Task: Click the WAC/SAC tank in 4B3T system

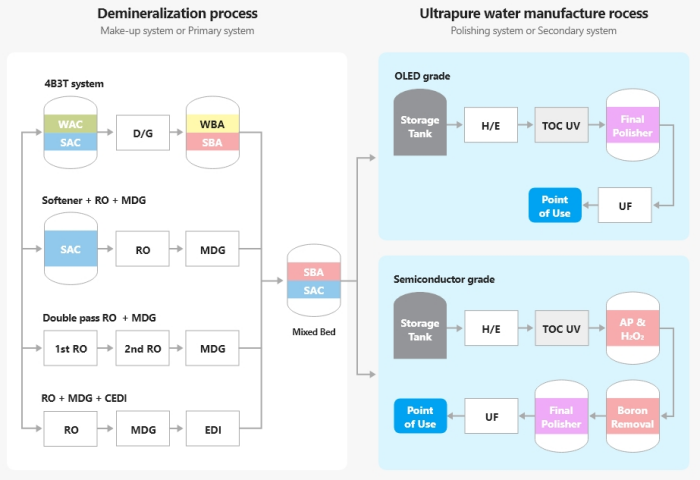Action: tap(71, 133)
